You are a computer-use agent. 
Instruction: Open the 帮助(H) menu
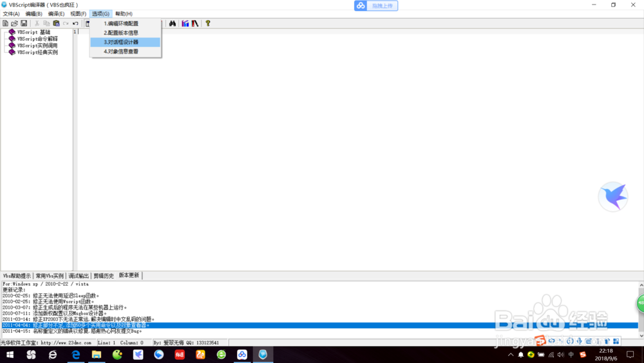(x=124, y=14)
